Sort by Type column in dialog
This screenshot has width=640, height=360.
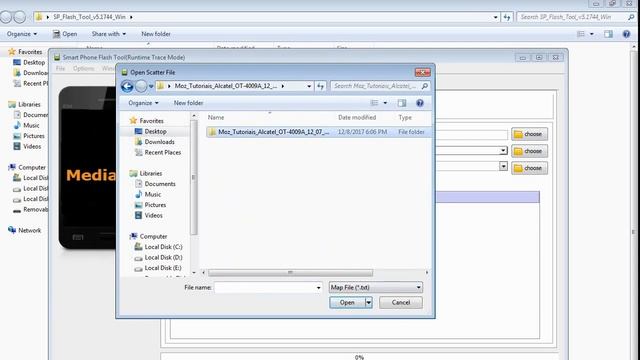click(x=405, y=118)
